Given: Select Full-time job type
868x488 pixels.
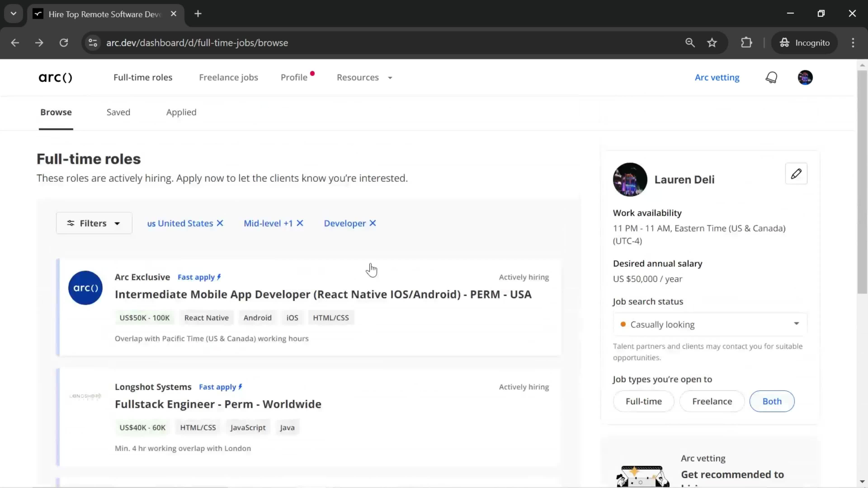Looking at the screenshot, I should (x=644, y=401).
